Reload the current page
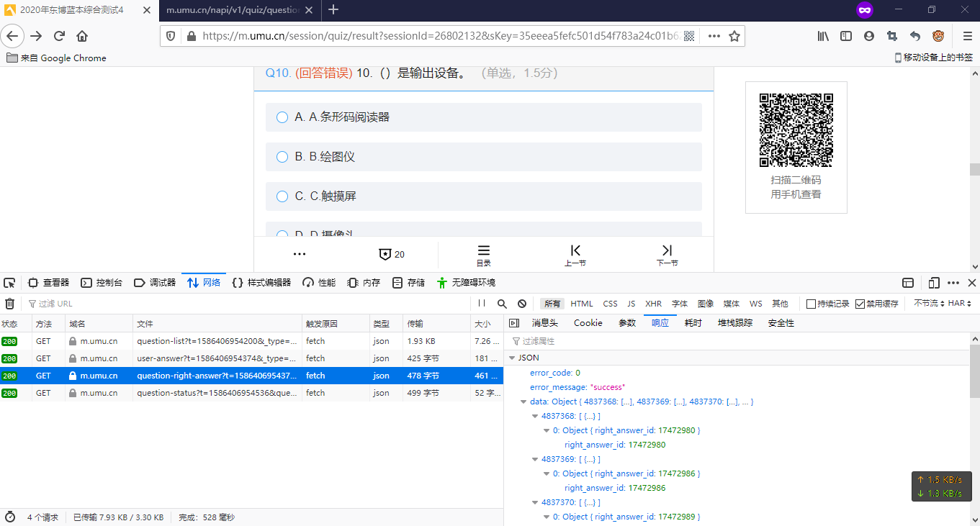 coord(59,36)
